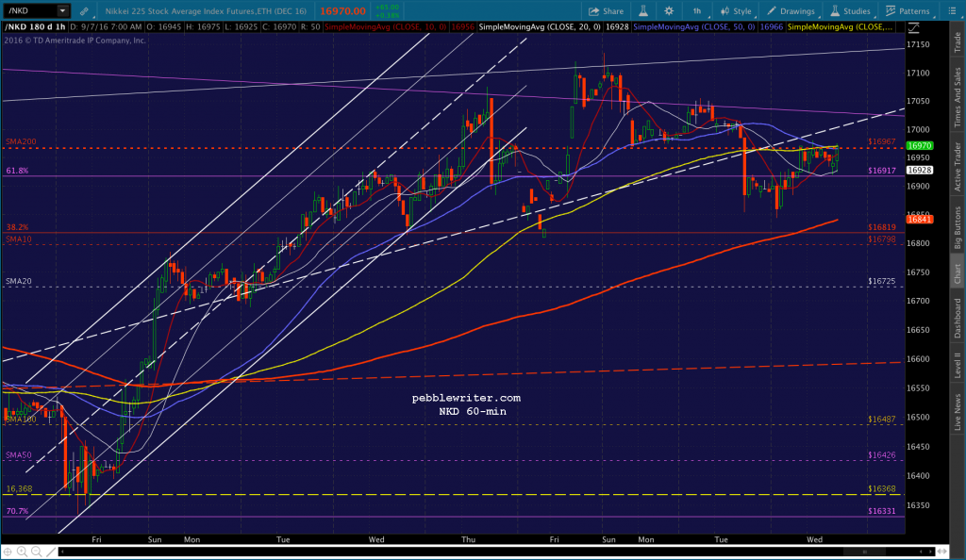Open chart settings gear icon
Screen dimensions: 966x560
(669, 11)
